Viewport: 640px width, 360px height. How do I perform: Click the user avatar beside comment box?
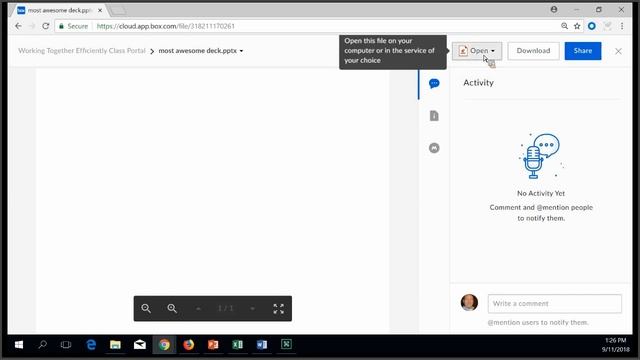pos(469,302)
